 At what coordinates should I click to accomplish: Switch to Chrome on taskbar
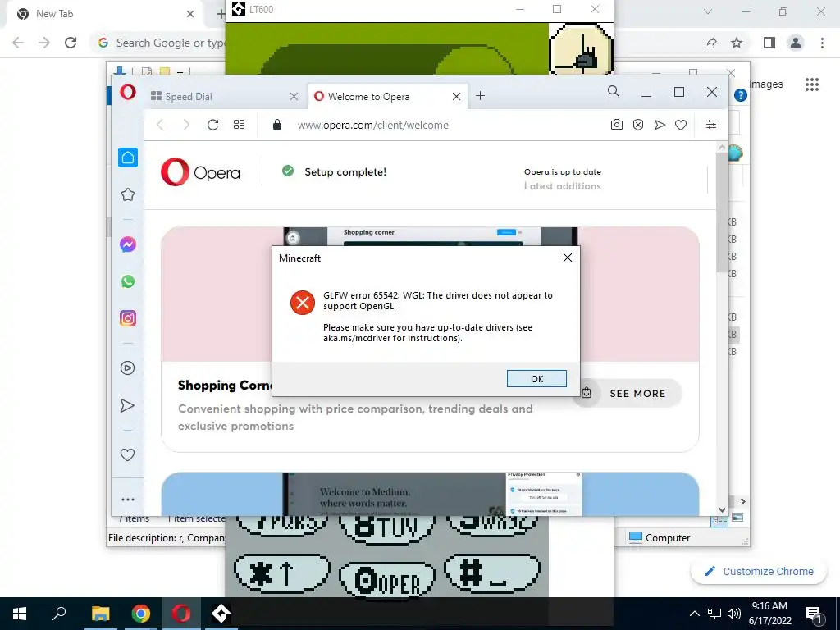click(x=140, y=614)
